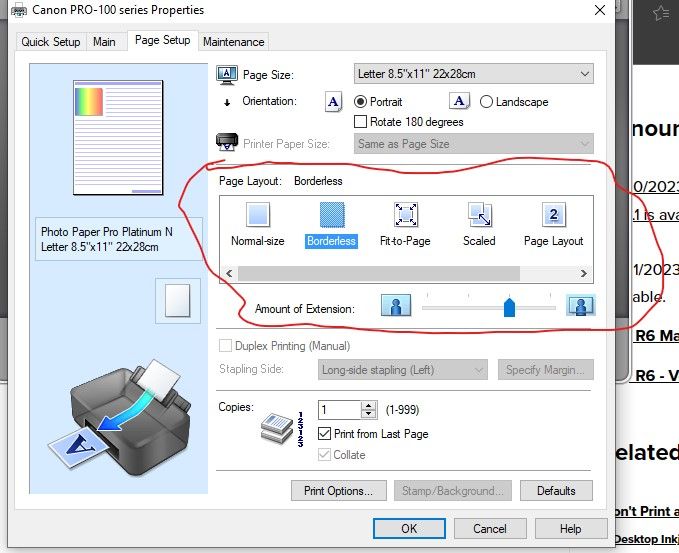
Task: Click the page preview thumbnail
Action: [118, 137]
